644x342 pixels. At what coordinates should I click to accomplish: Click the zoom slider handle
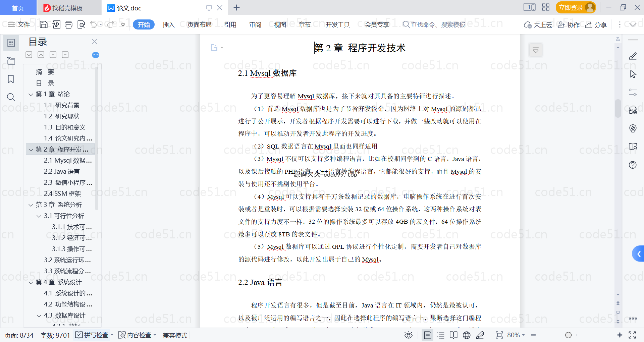pos(568,335)
